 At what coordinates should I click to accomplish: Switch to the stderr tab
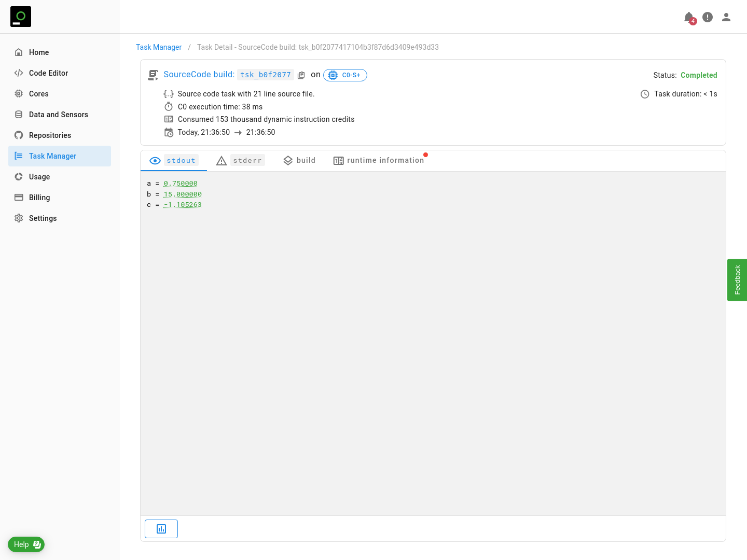[241, 161]
